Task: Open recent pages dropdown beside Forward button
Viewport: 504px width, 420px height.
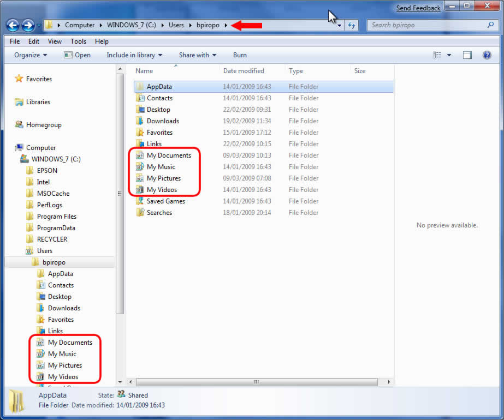Action: click(39, 26)
